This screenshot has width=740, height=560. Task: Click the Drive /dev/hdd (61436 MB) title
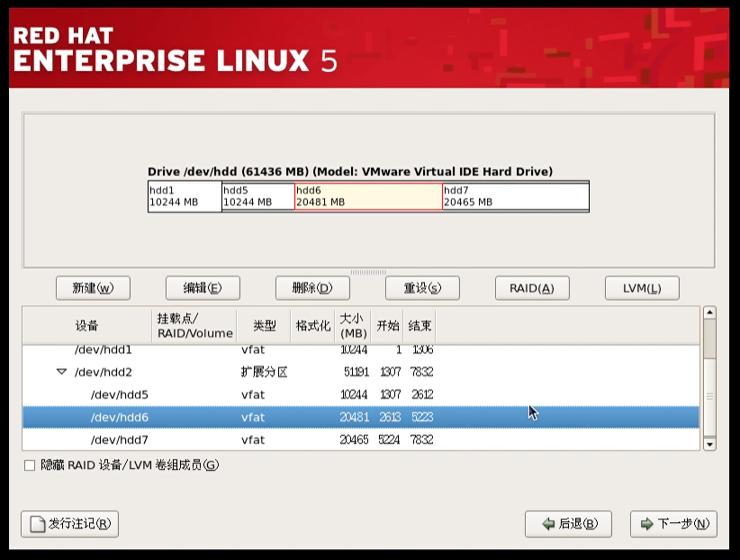pyautogui.click(x=350, y=171)
